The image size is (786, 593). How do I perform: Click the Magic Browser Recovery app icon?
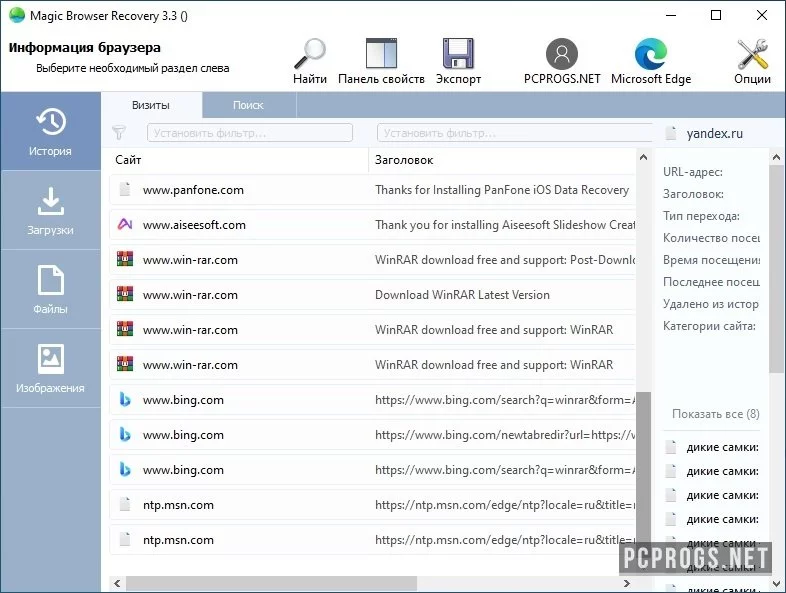17,15
